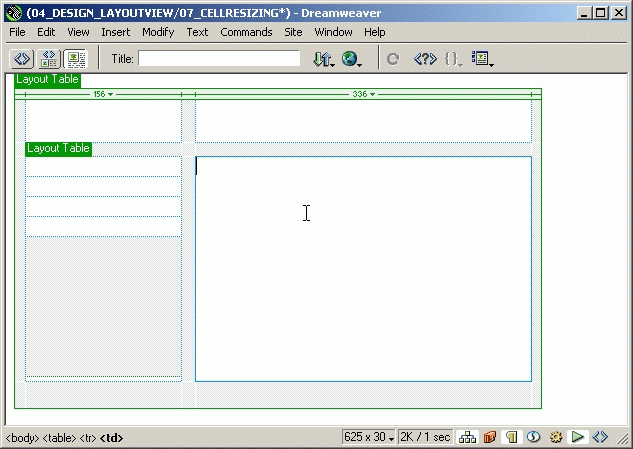Click inside the large selected layout cell

[363, 269]
